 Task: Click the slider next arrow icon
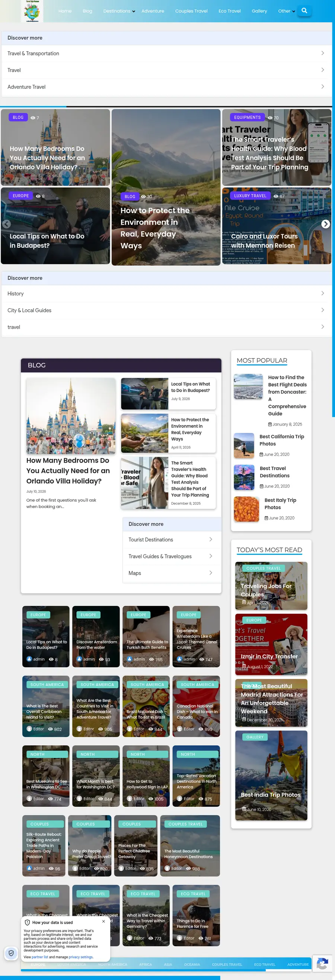pyautogui.click(x=325, y=224)
